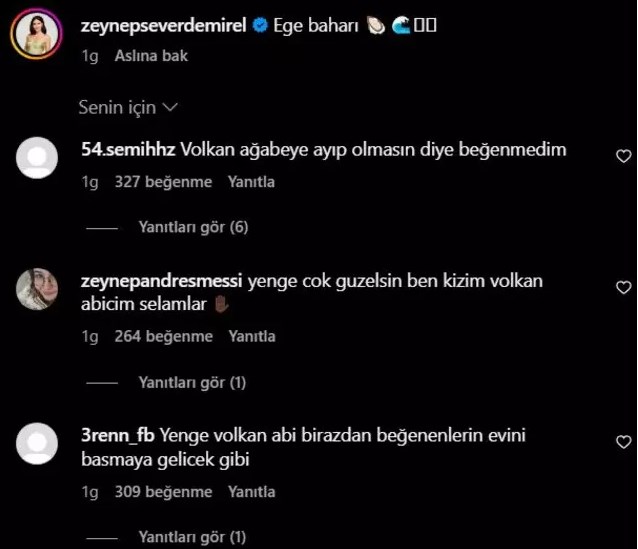Like the comment by zeynepandresmessi
The image size is (638, 549).
click(623, 287)
